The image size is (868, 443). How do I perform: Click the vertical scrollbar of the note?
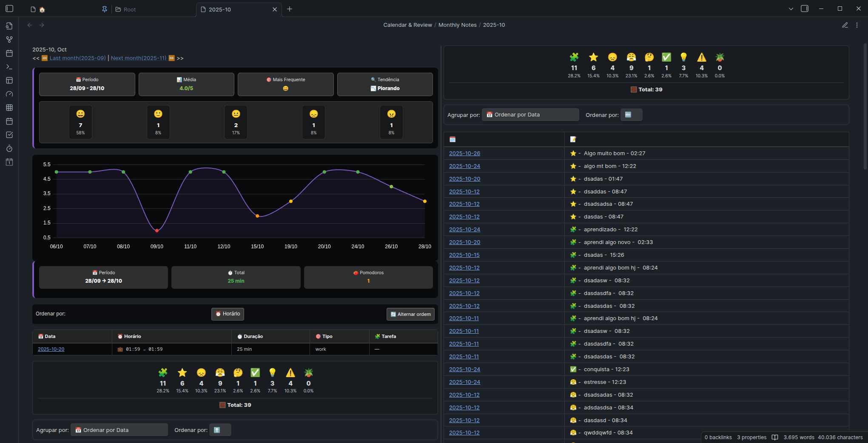click(865, 106)
